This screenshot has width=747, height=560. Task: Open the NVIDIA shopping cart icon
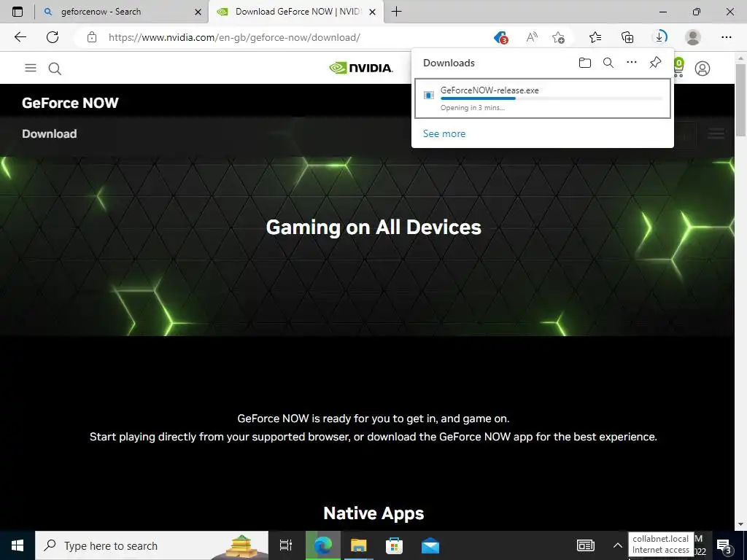678,68
